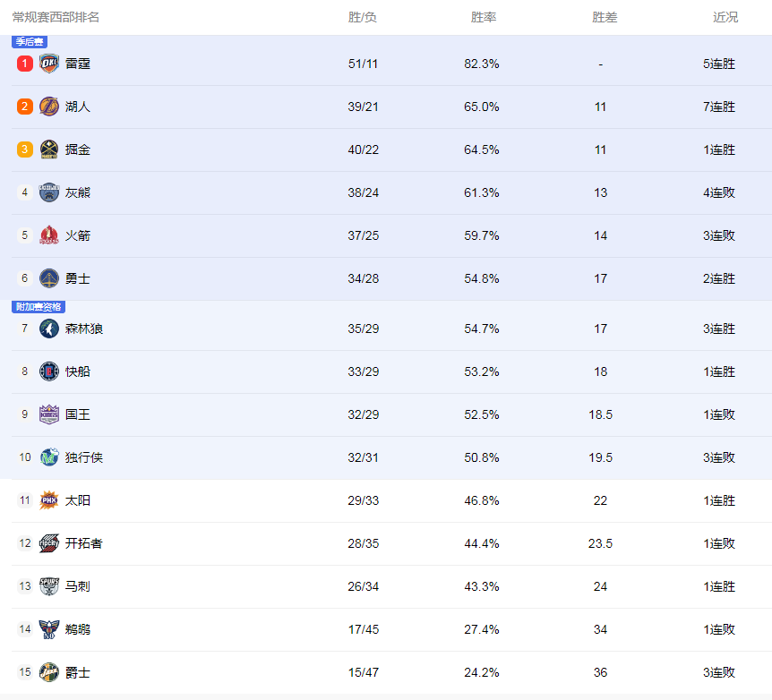
Task: Click the Rockets (火箭) team logo
Action: point(49,235)
